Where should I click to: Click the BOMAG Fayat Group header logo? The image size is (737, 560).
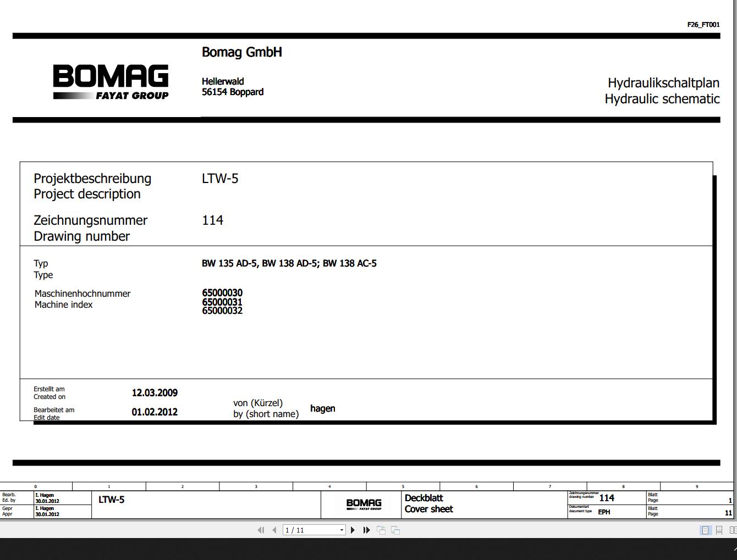coord(111,81)
